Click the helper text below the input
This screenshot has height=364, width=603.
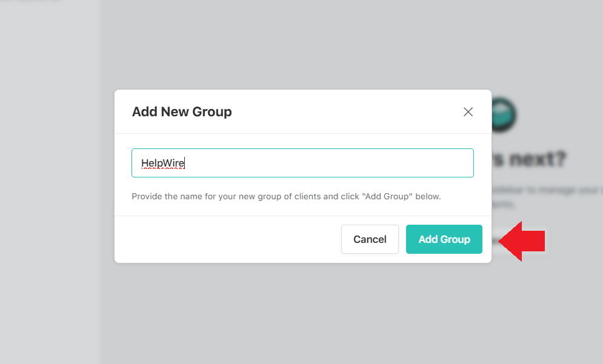(287, 196)
